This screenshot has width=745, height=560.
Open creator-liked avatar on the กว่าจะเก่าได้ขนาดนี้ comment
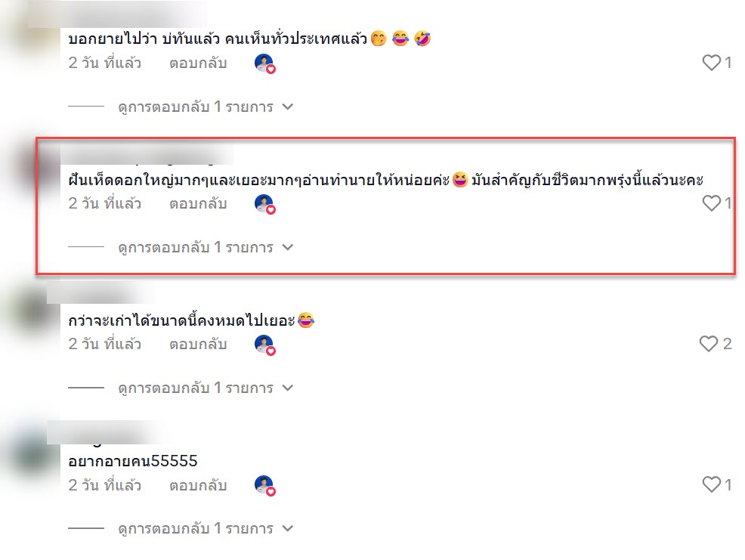pos(265,345)
